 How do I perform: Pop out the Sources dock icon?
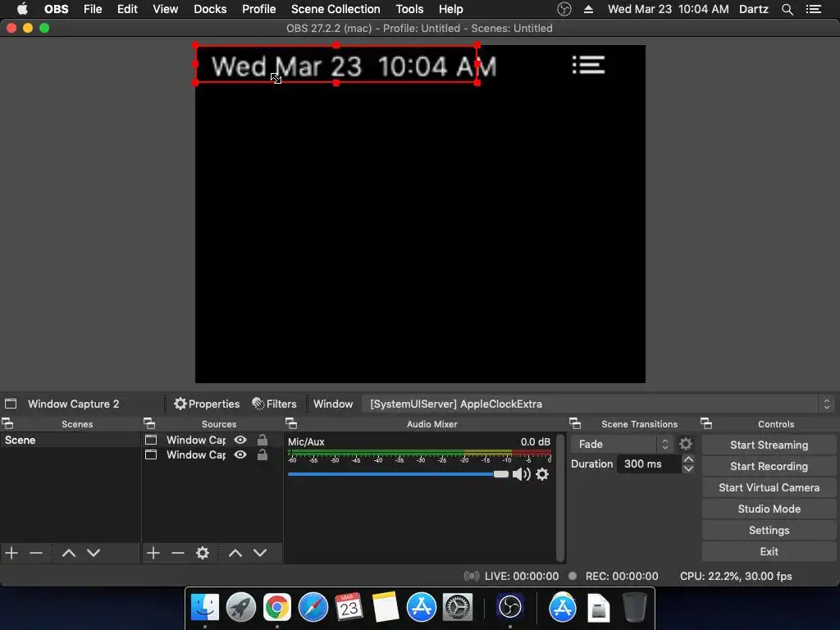click(149, 424)
